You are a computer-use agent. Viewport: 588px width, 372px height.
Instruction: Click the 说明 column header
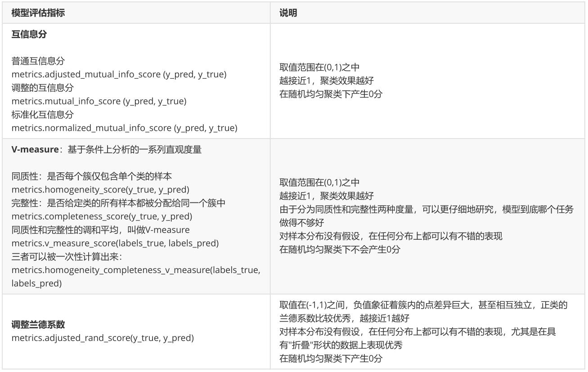point(288,13)
